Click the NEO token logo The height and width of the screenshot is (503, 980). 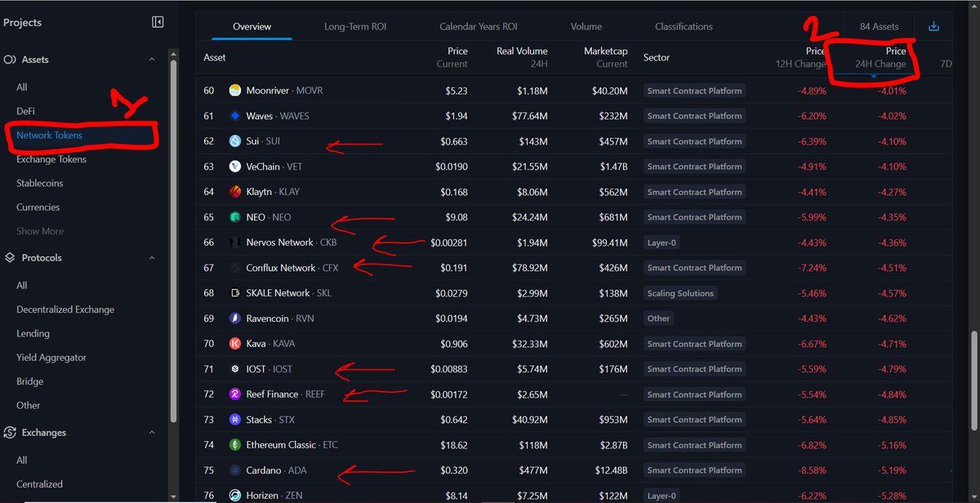pos(235,217)
